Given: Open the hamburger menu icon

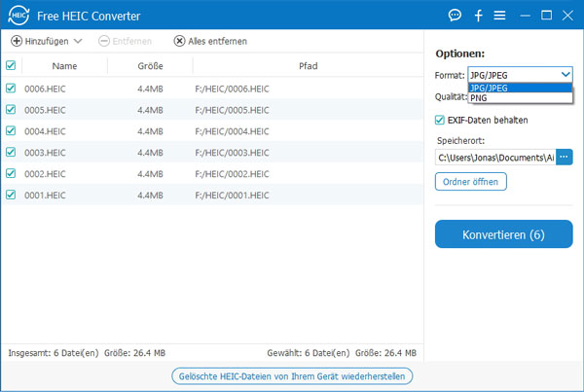Looking at the screenshot, I should pyautogui.click(x=499, y=16).
